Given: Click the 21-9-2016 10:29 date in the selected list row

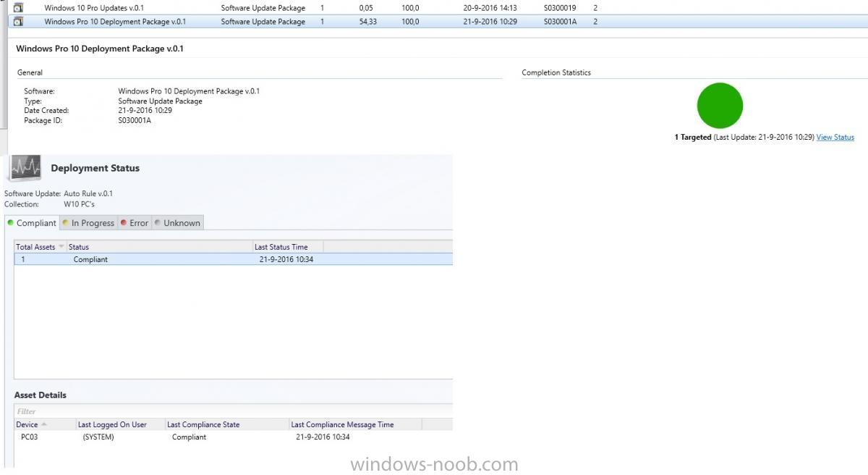Looking at the screenshot, I should click(490, 22).
